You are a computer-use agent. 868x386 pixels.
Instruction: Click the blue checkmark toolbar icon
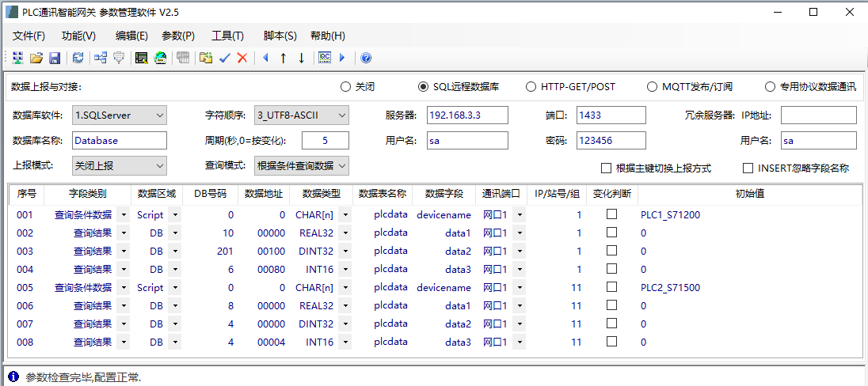(225, 58)
